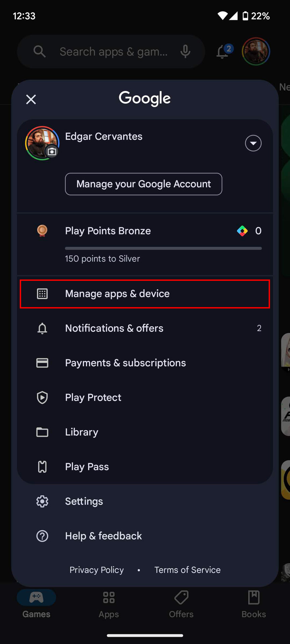Open Play Points Bronze medal icon
The height and width of the screenshot is (644, 290).
[42, 231]
